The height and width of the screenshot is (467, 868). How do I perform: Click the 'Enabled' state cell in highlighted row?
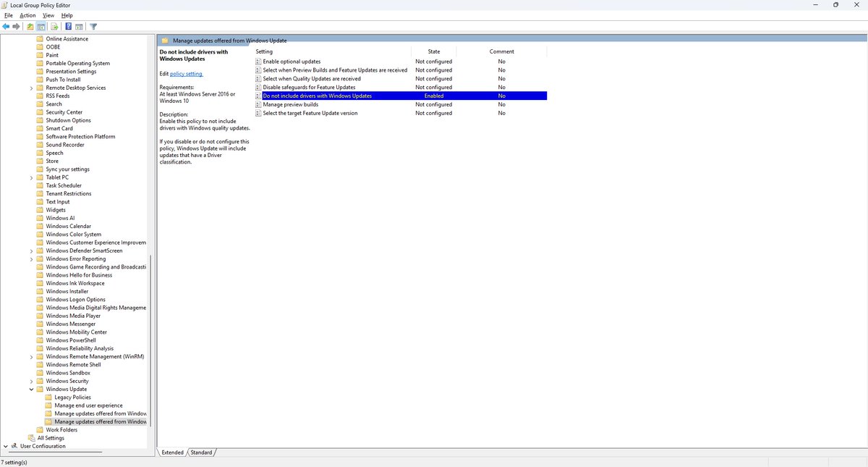click(x=434, y=96)
